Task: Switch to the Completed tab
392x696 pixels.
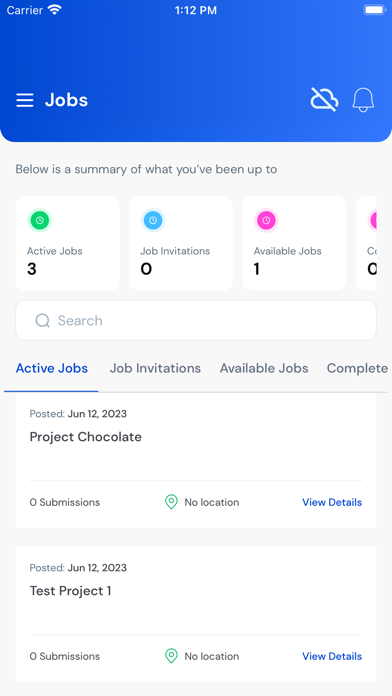Action: click(x=357, y=368)
